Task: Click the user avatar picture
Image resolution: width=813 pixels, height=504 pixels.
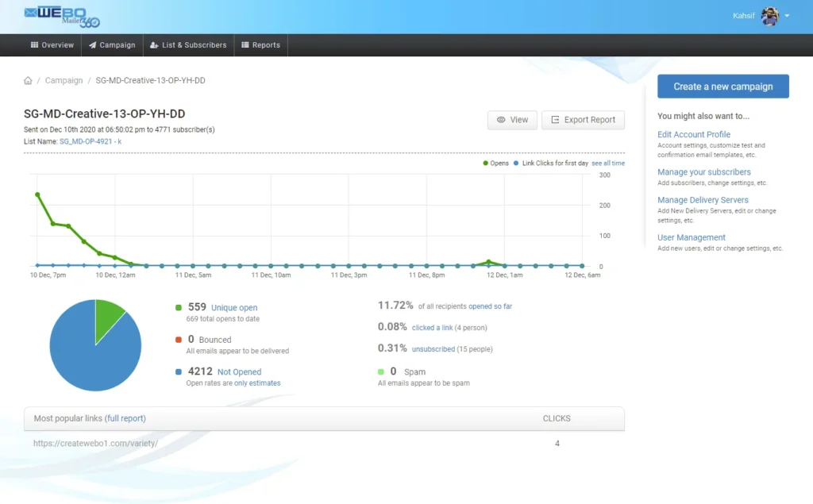Action: 769,16
